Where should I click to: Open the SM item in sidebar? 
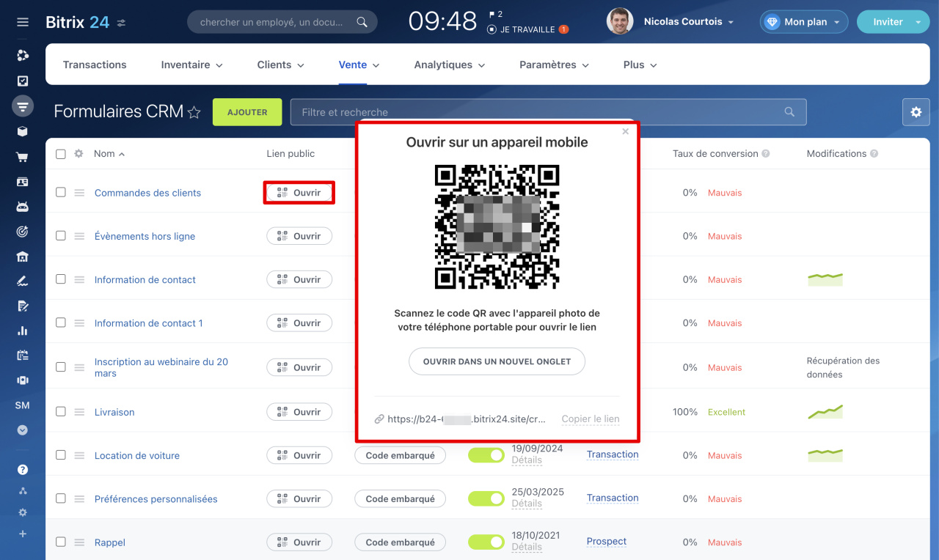coord(23,405)
